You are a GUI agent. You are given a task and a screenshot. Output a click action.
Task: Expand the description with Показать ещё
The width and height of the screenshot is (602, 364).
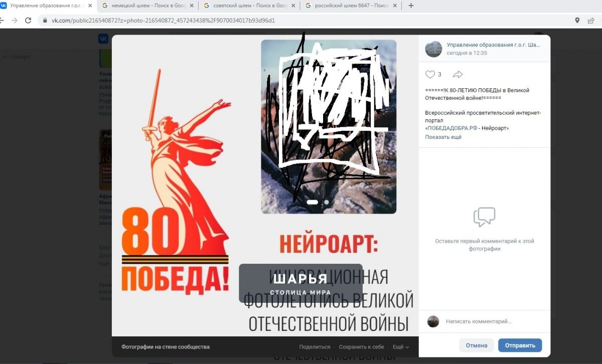point(443,137)
